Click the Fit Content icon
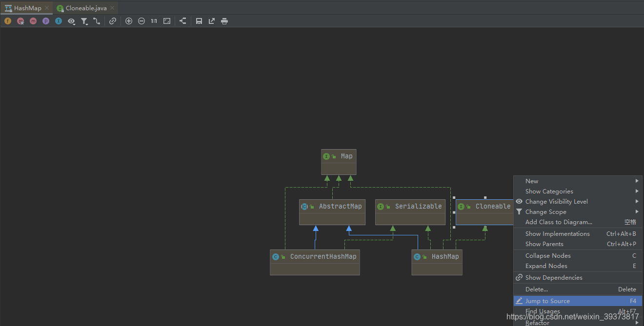The height and width of the screenshot is (326, 644). [167, 21]
